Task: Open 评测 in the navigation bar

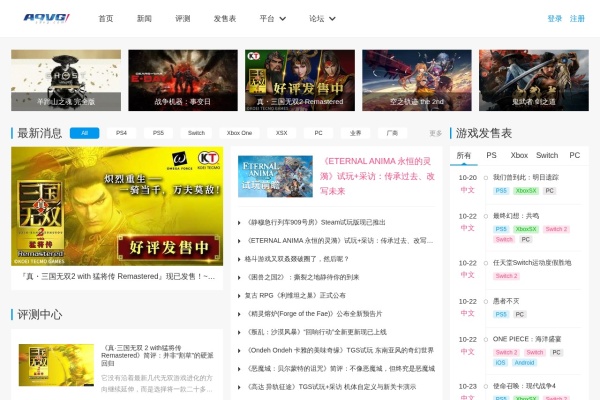Action: pyautogui.click(x=183, y=18)
